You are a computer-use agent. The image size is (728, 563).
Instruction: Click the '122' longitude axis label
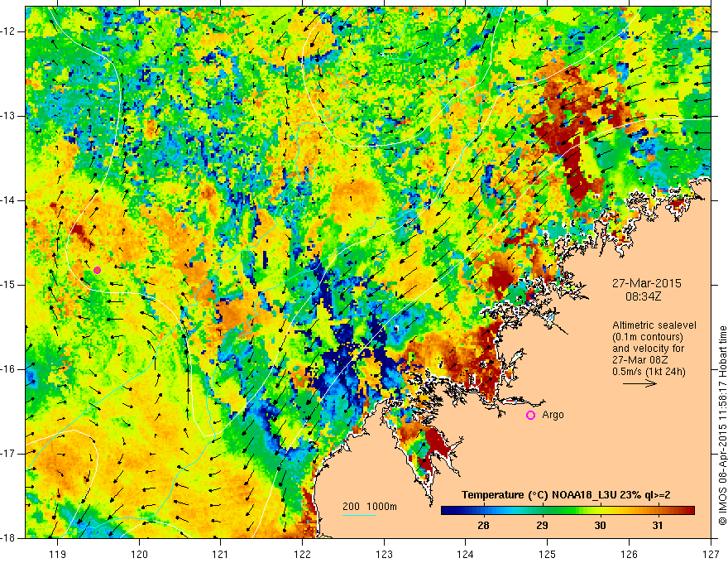tap(302, 555)
